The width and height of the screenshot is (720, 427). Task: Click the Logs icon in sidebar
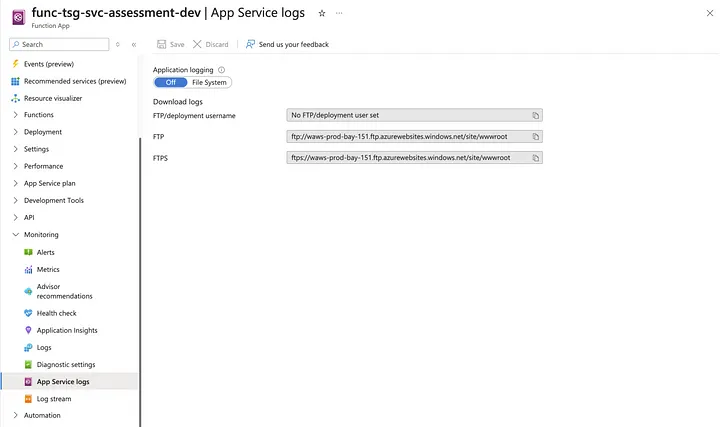pos(28,348)
